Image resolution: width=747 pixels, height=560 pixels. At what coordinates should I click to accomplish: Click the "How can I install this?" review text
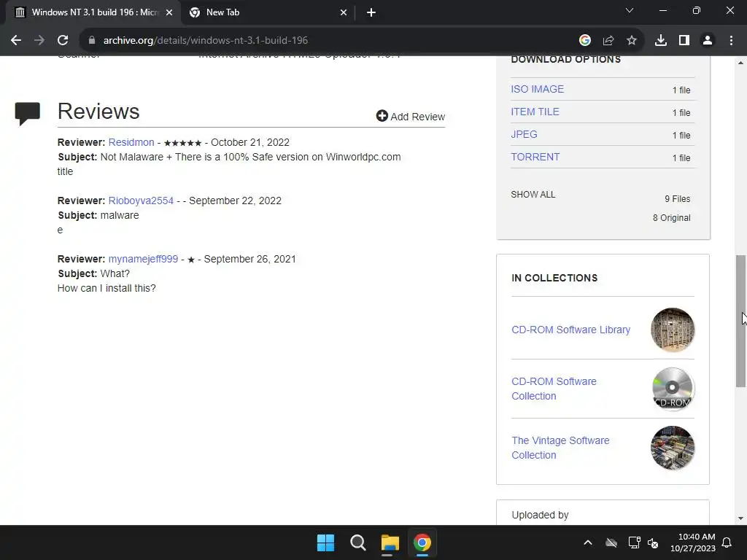[x=107, y=288]
